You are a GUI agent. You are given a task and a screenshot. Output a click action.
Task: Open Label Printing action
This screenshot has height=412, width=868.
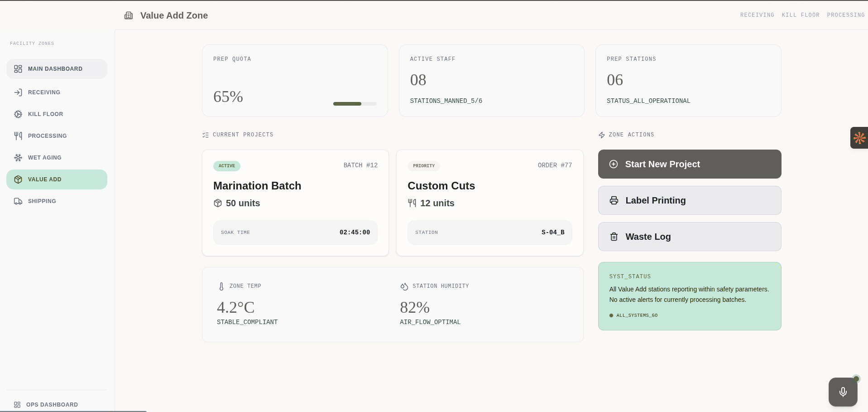point(690,200)
